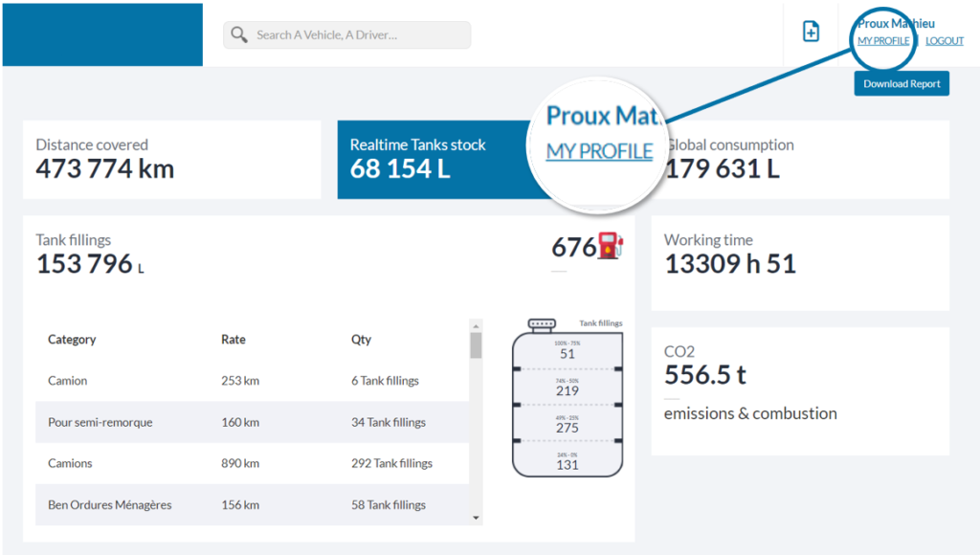Screen dimensions: 980x555
Task: Select the 49%-25% tank segment showing 275
Action: [568, 424]
